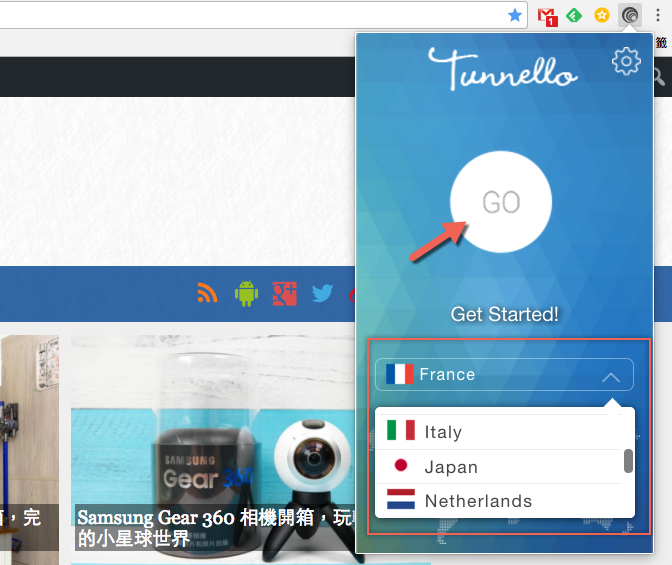Click the orange RSS feed icon
The width and height of the screenshot is (672, 565).
pyautogui.click(x=207, y=293)
